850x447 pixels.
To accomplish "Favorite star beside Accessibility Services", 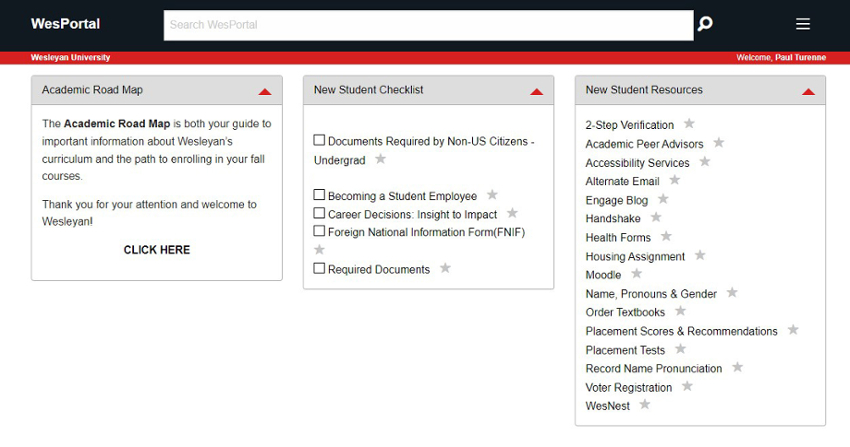I will [x=705, y=161].
